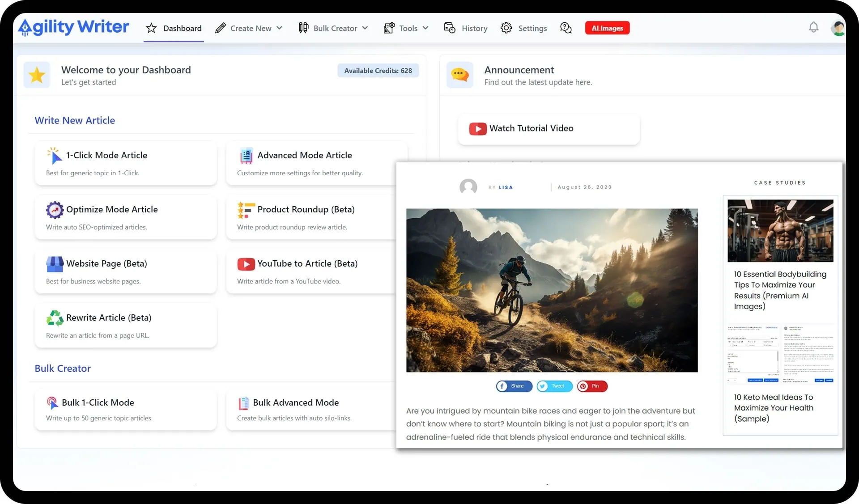Click the Facebook Share button

coord(514,386)
